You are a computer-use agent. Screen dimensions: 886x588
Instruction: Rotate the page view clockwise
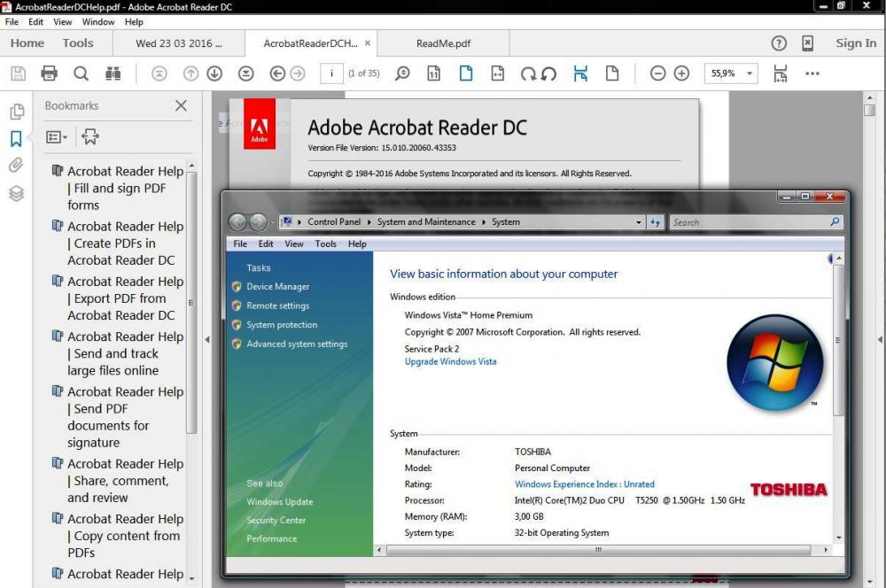[529, 73]
